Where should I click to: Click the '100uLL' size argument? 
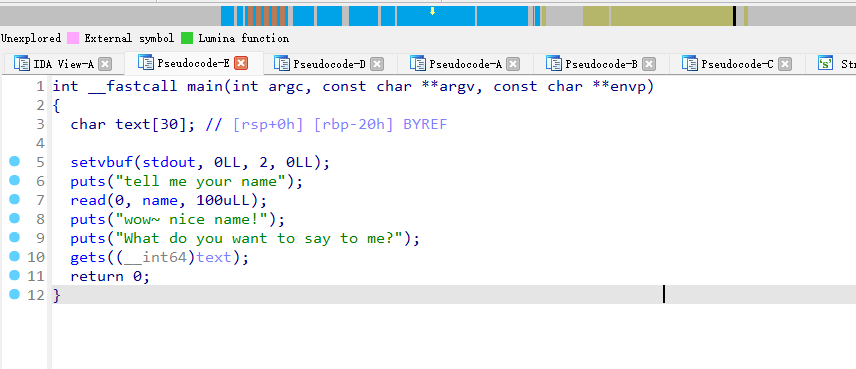pos(223,200)
